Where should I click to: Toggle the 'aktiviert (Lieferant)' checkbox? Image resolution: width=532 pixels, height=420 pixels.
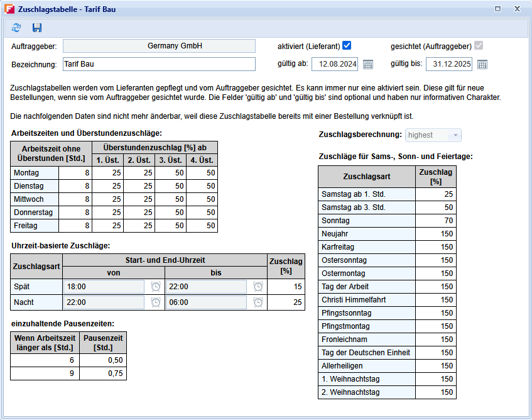coord(347,46)
